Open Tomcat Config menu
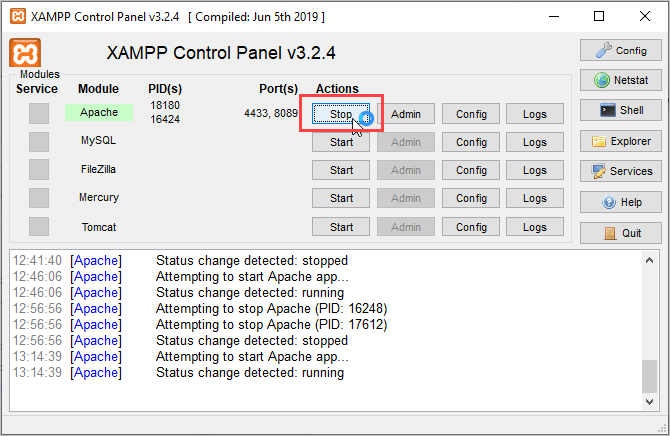 (x=471, y=227)
